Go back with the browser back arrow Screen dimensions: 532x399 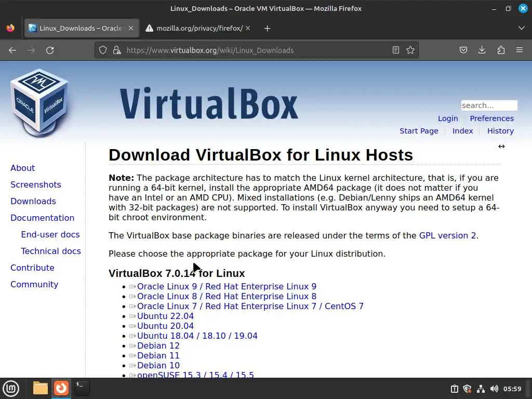point(12,50)
